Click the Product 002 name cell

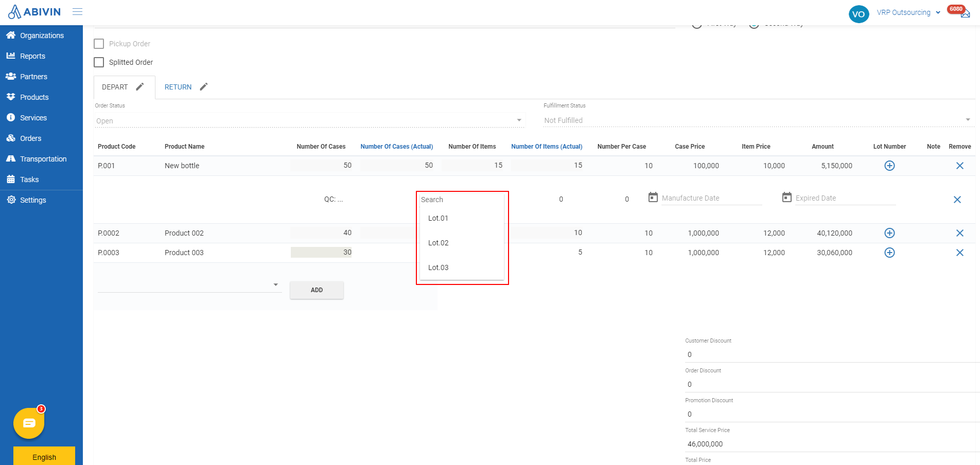184,233
